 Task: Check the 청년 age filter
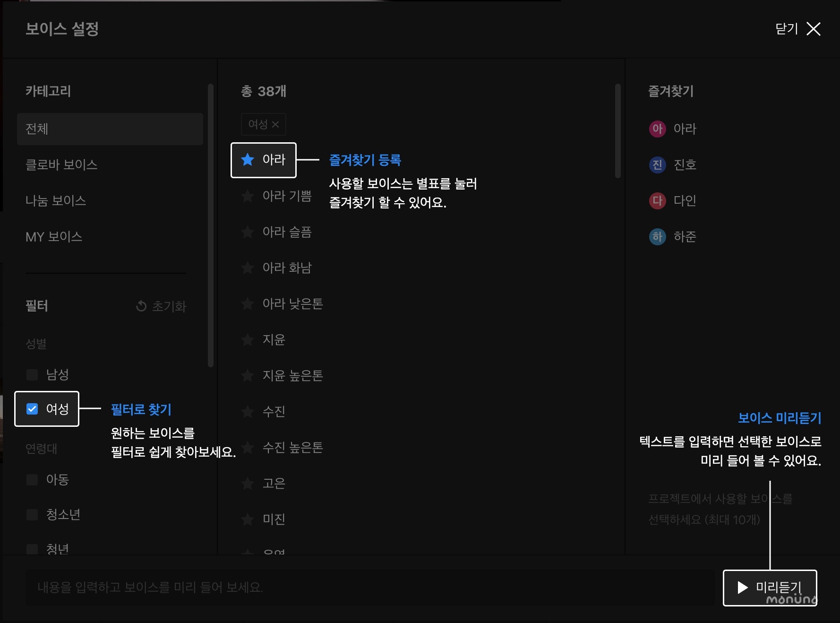[32, 549]
